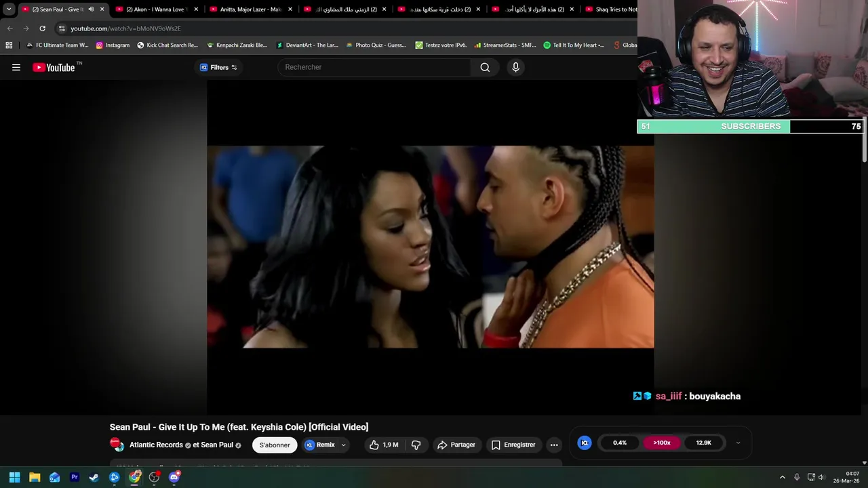The width and height of the screenshot is (868, 488).
Task: Click the 0.4% vidIQ stat
Action: (620, 443)
